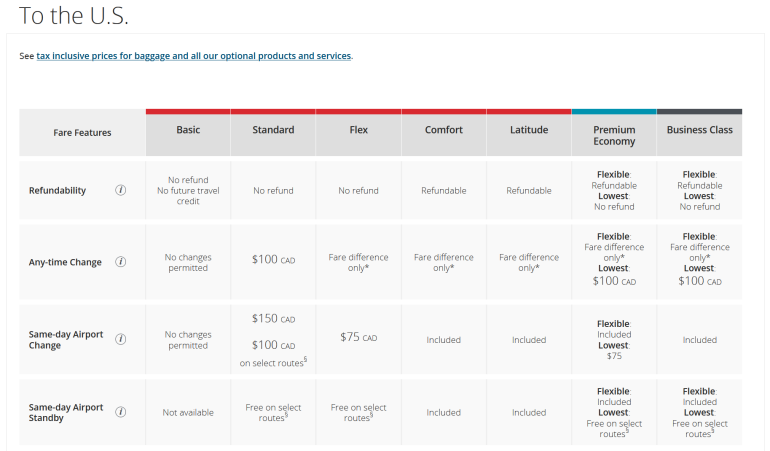Screen dimensions: 770x451
Task: Select the Business Class column header
Action: pyautogui.click(x=699, y=130)
